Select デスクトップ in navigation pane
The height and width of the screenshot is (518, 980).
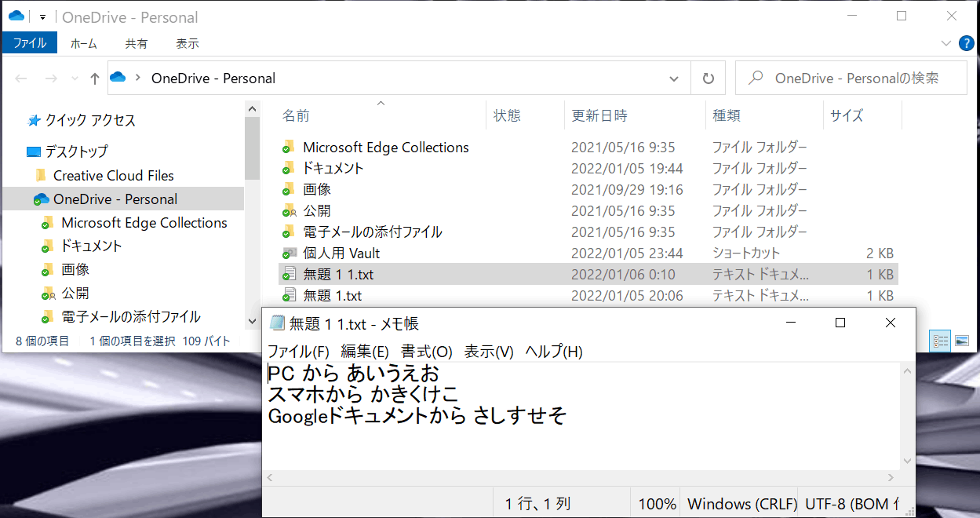pos(76,151)
